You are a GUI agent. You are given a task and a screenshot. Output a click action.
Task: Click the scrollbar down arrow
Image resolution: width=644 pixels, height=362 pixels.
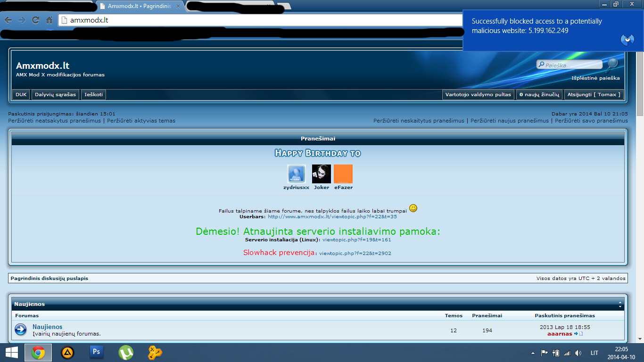coord(640,339)
